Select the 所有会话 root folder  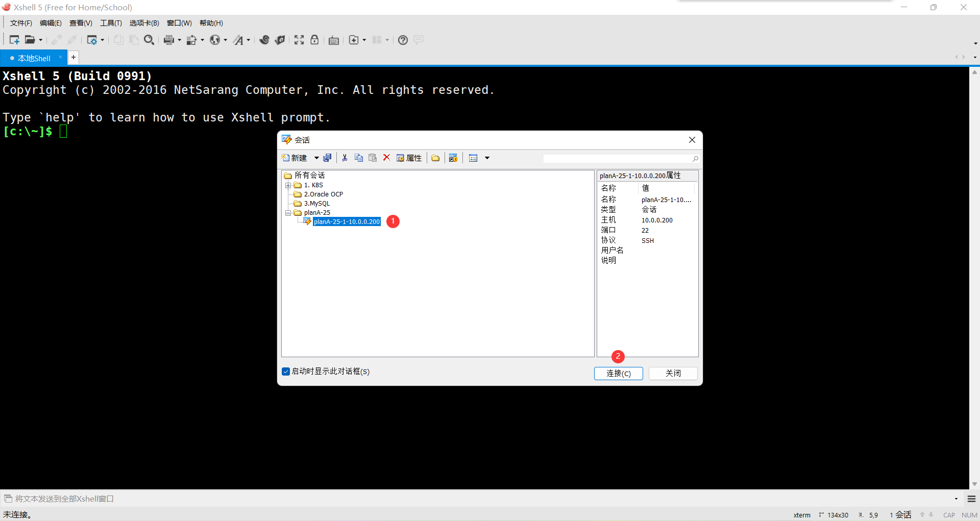click(x=309, y=176)
